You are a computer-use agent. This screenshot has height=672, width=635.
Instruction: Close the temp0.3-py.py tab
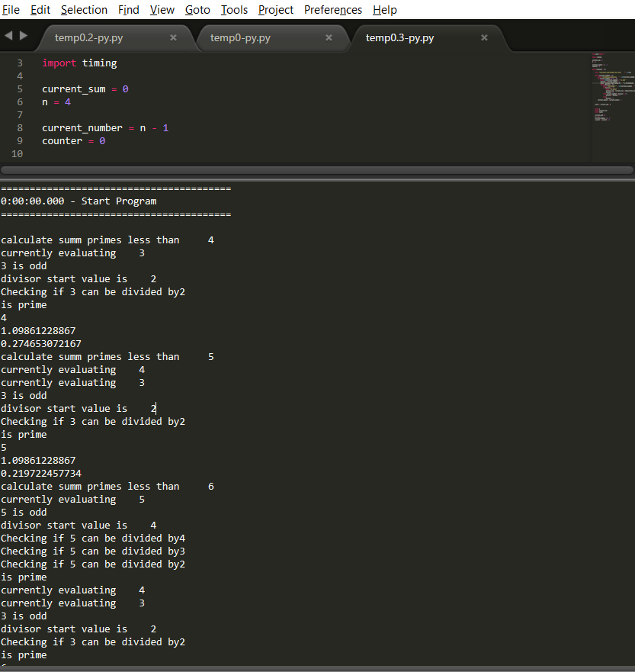coord(484,37)
